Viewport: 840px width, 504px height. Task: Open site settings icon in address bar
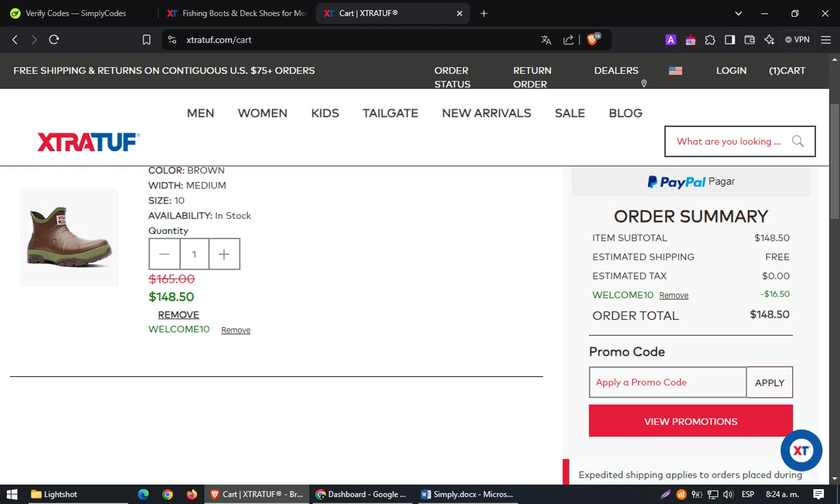click(172, 40)
